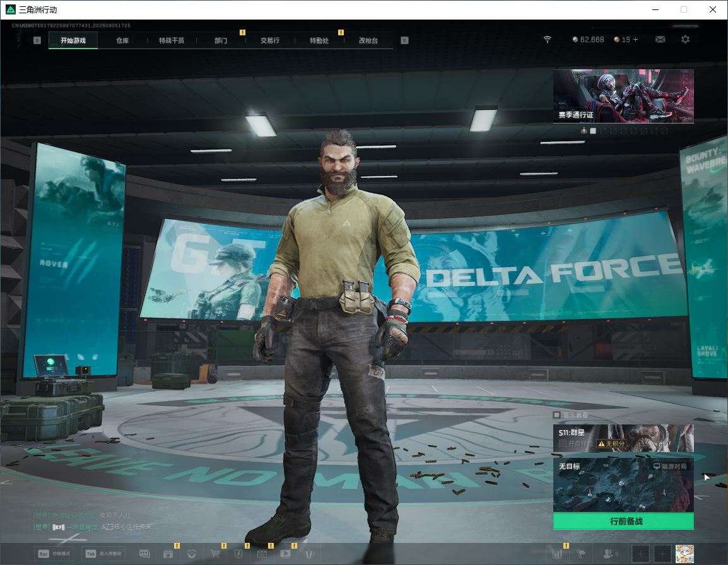Screen dimensions: 728x565
Task: Invite teammate in second empty plus slot
Action: 662,554
